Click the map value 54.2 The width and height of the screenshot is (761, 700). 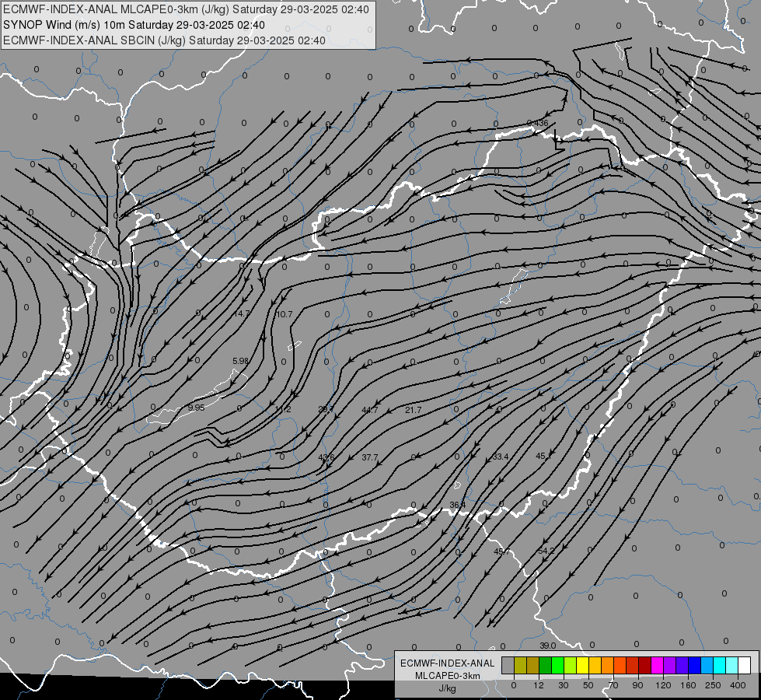[x=546, y=551]
